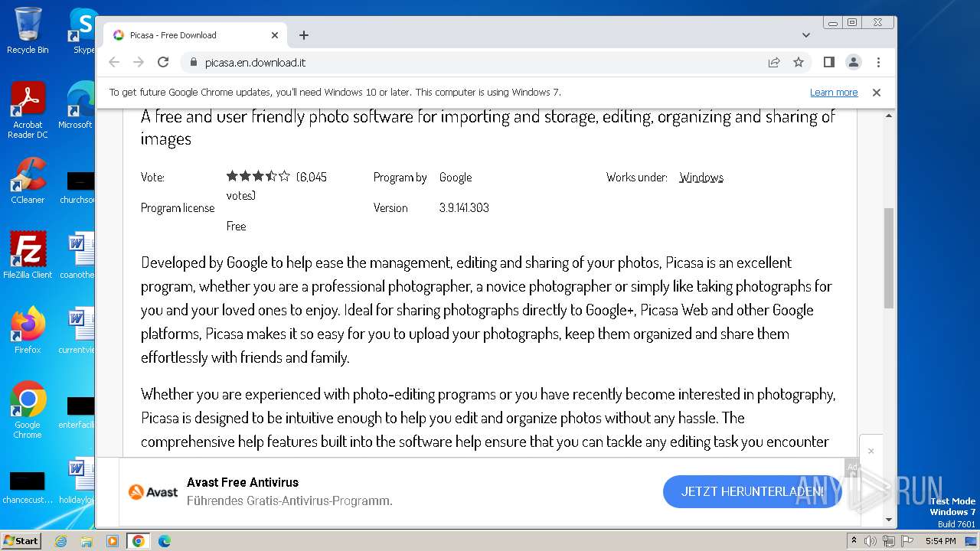
Task: Open the volume speaker tray icon
Action: 871,541
